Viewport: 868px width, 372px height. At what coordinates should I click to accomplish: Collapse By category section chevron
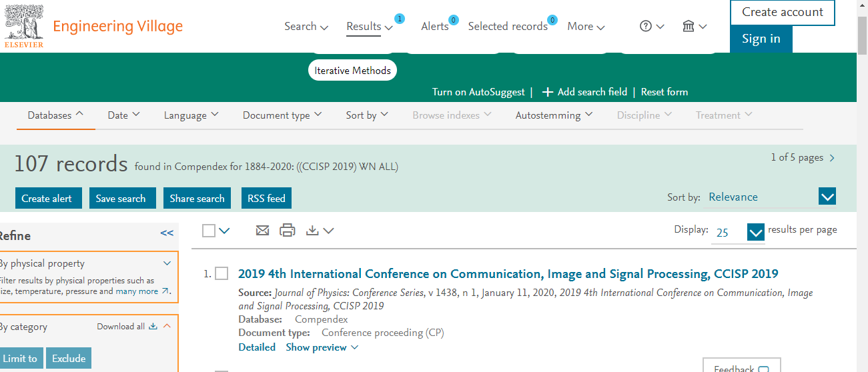click(x=167, y=326)
